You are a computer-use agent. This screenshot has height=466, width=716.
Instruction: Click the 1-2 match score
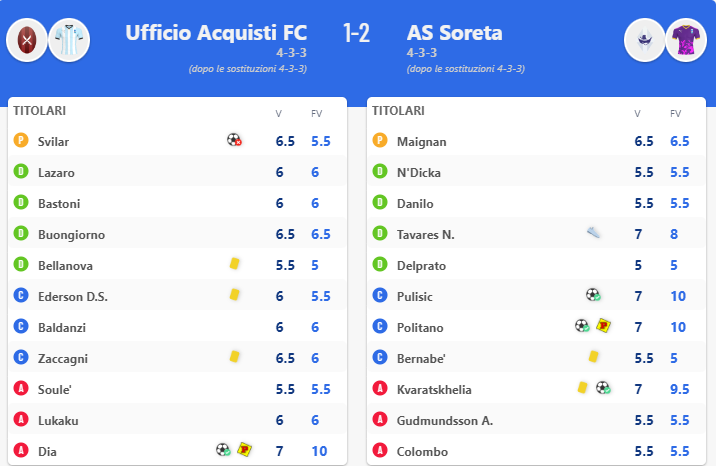pos(356,33)
